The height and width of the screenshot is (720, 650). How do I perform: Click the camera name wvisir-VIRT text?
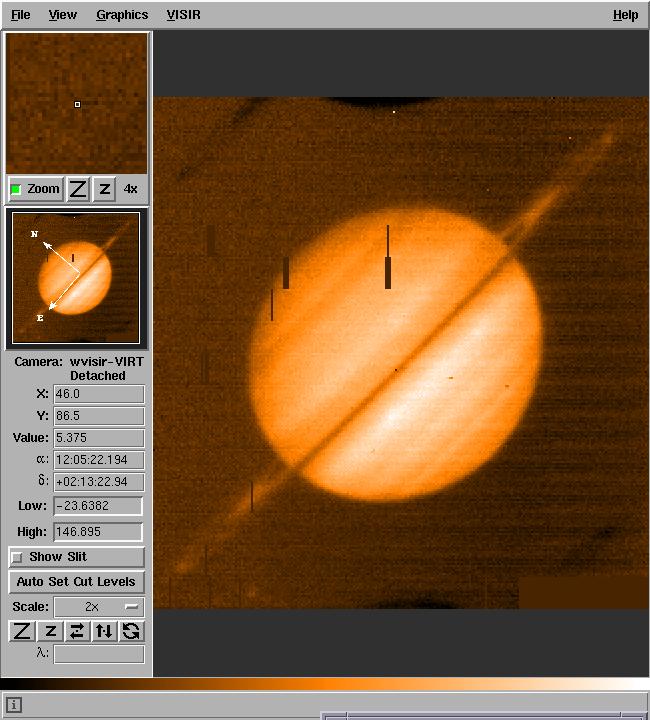[x=106, y=362]
